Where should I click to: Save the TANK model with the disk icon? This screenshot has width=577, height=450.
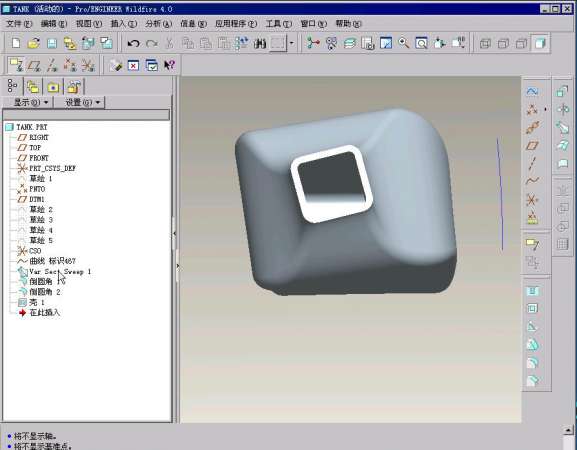(52, 43)
